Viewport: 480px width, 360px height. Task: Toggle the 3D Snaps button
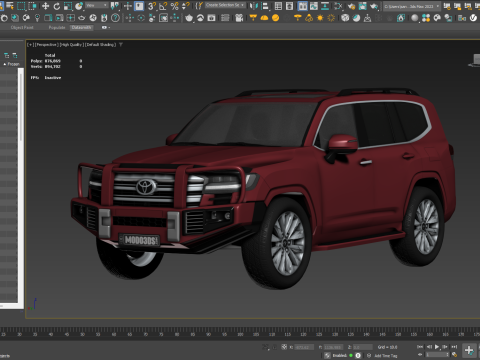point(152,6)
